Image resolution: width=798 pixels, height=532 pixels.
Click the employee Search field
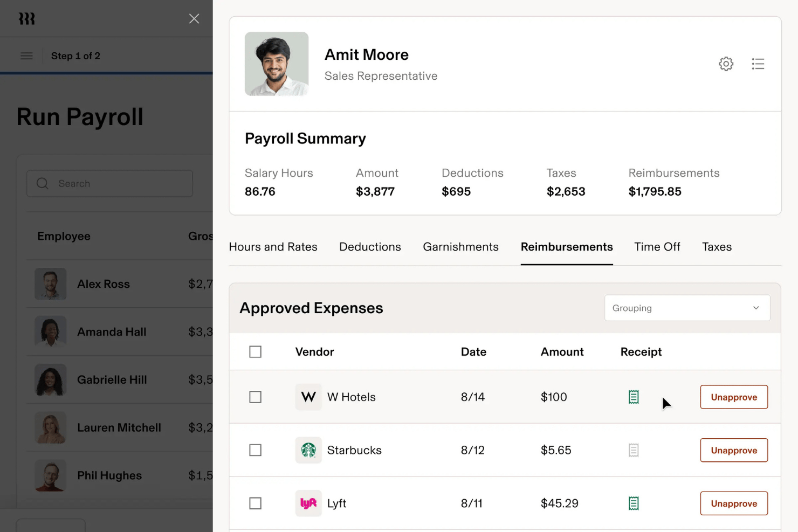click(x=109, y=183)
